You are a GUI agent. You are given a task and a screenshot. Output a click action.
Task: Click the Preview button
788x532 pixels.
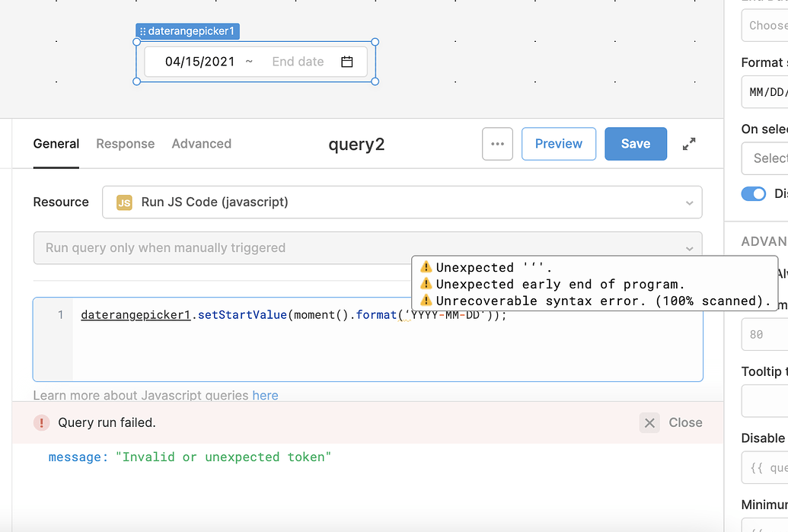[559, 144]
